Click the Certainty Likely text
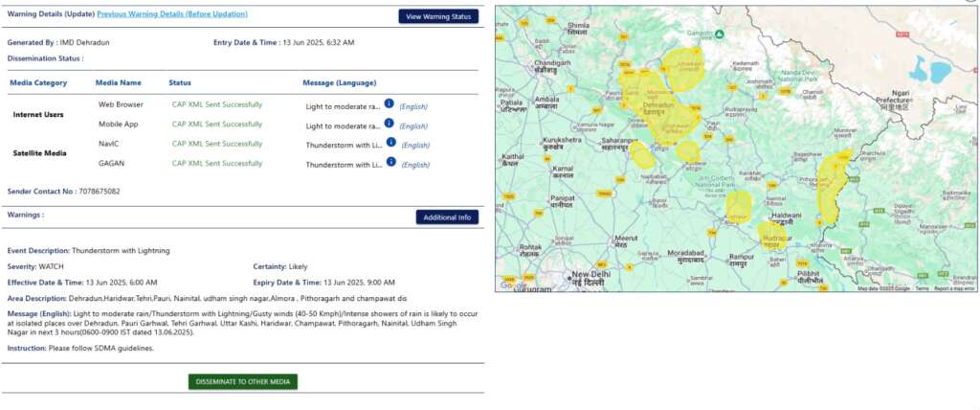 pyautogui.click(x=280, y=266)
